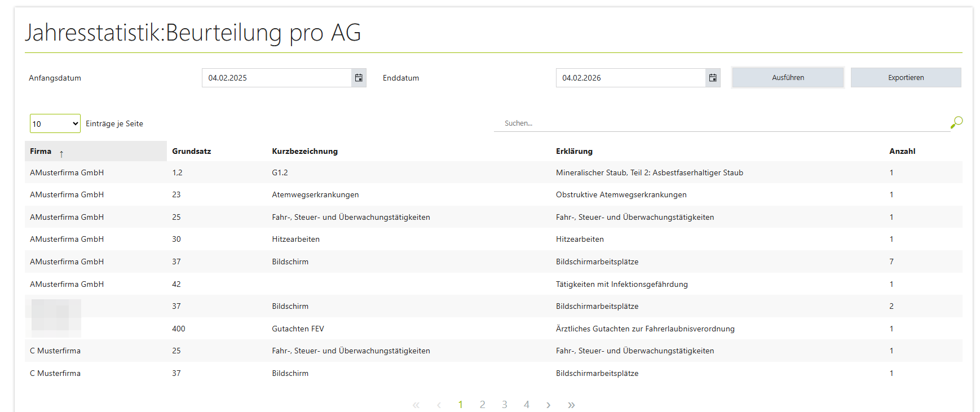This screenshot has height=412, width=980.
Task: Go to page 3 of results
Action: 505,405
